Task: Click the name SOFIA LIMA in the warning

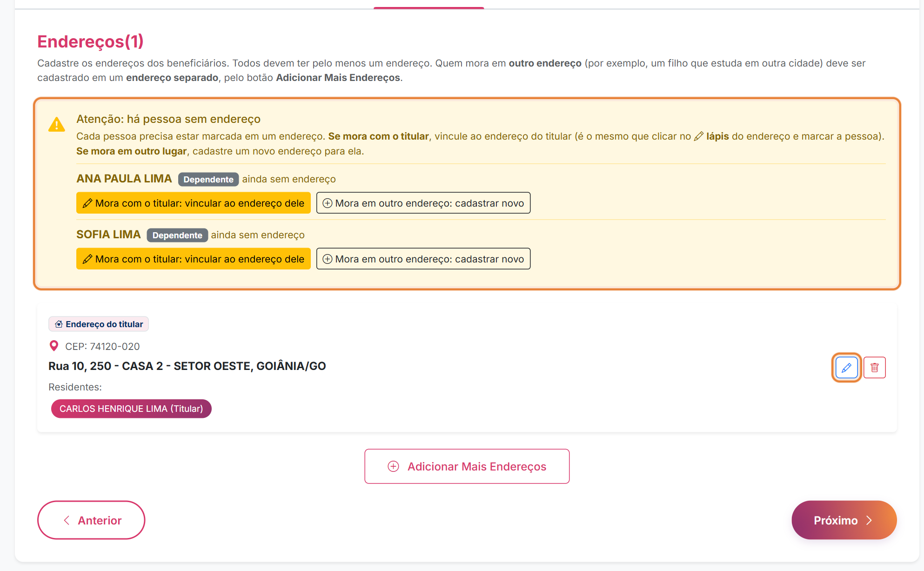Action: point(108,235)
